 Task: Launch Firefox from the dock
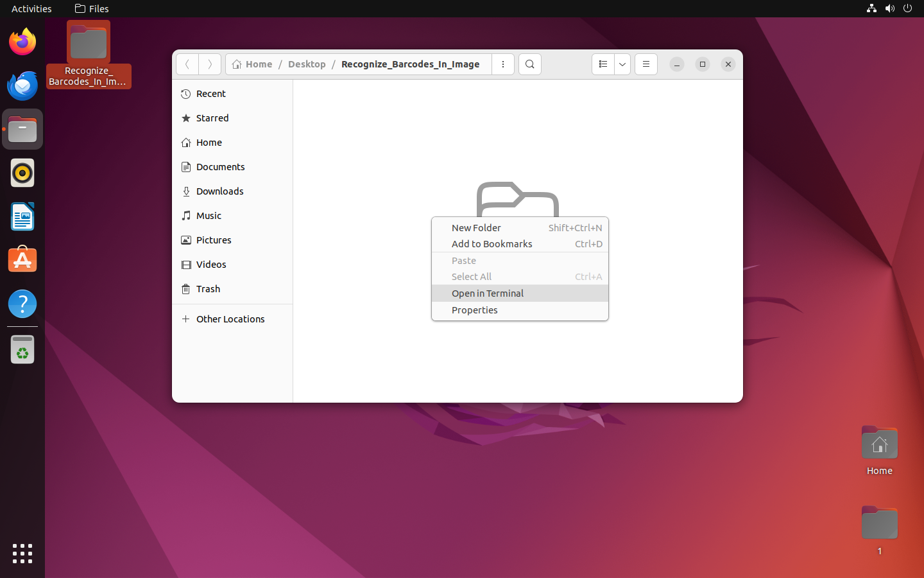pos(22,42)
